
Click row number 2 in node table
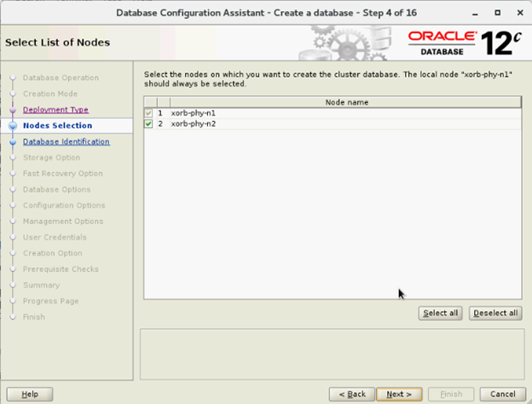tap(160, 124)
